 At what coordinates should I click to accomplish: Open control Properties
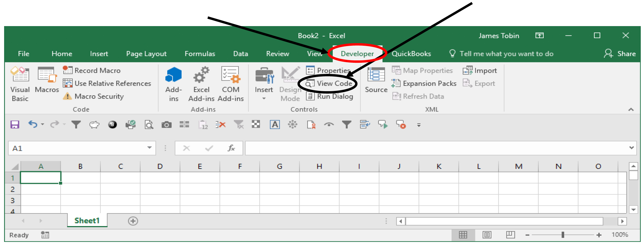coord(328,70)
